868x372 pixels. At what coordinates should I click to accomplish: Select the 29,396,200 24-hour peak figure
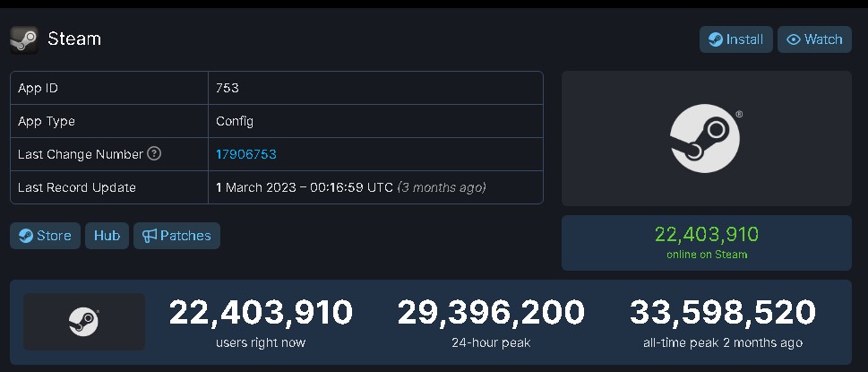click(x=491, y=313)
